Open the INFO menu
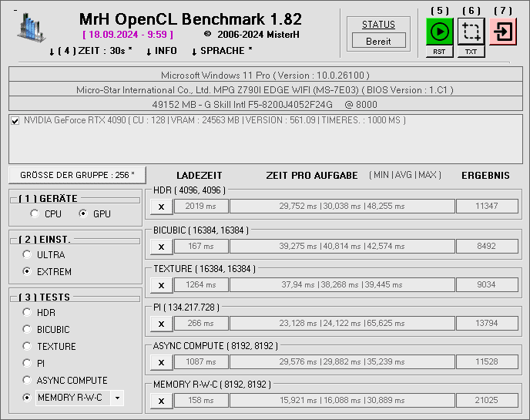 coord(161,51)
